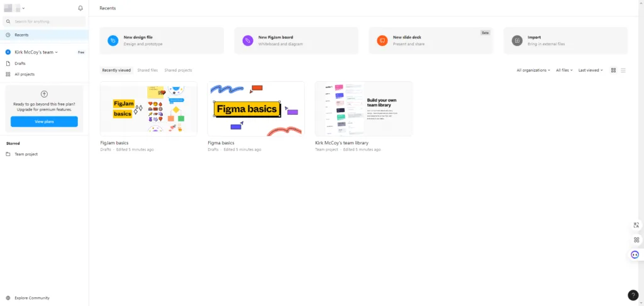Viewport: 644px width, 306px height.
Task: Expand the All organizations filter dropdown
Action: [x=533, y=70]
